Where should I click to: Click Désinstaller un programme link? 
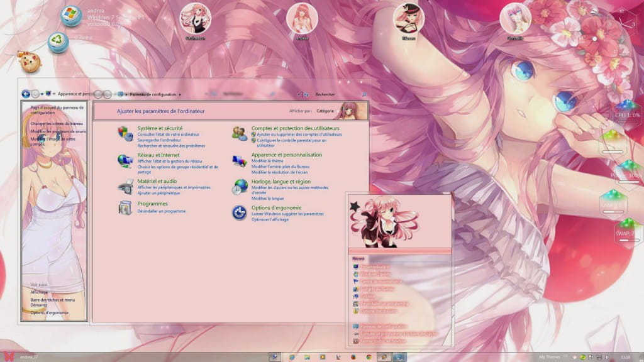click(x=162, y=211)
